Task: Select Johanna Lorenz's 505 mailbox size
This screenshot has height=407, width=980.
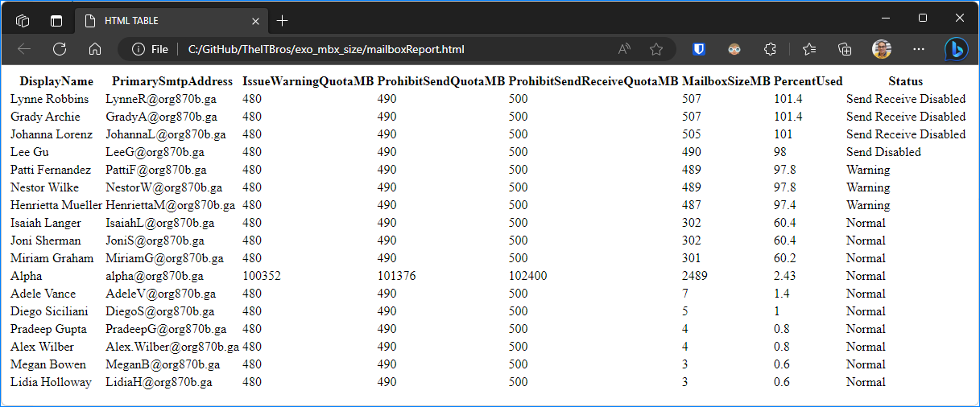Action: pos(692,134)
